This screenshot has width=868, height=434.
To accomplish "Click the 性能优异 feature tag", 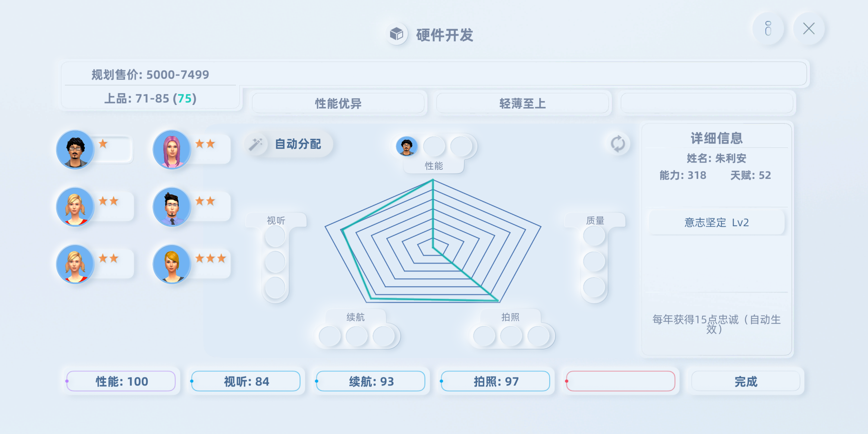I will coord(338,103).
